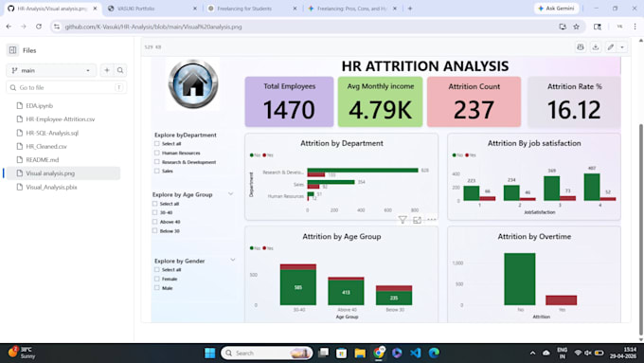The width and height of the screenshot is (644, 363).
Task: Check the Below 30 checkbox
Action: (x=154, y=230)
